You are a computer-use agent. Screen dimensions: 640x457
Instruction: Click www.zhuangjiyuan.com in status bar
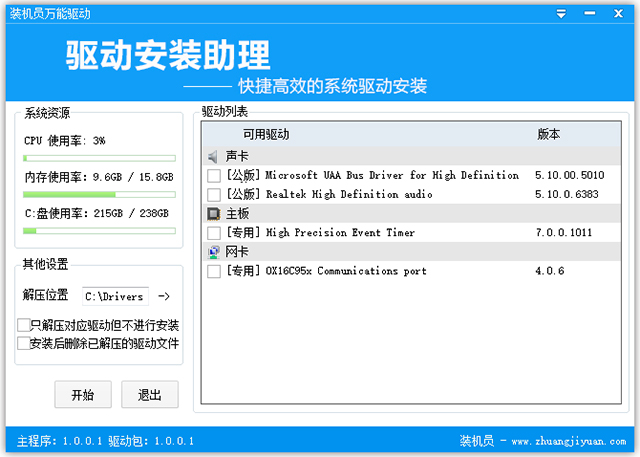(x=569, y=441)
